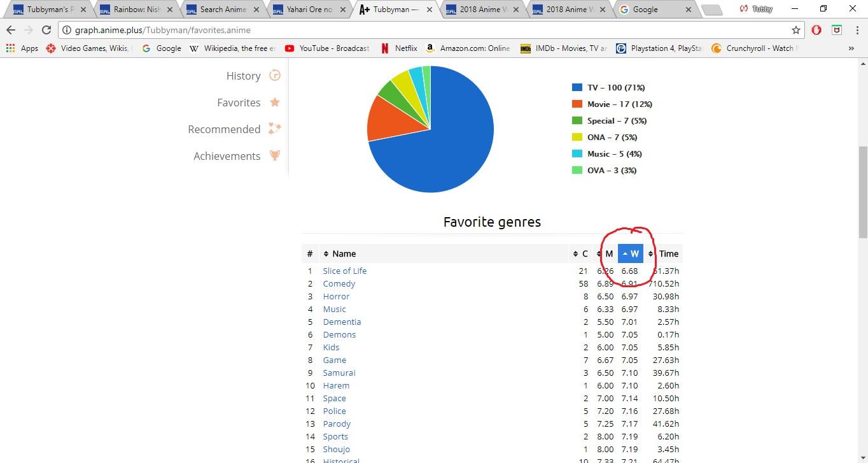The height and width of the screenshot is (463, 868).
Task: Open the Horror genre link
Action: 336,296
